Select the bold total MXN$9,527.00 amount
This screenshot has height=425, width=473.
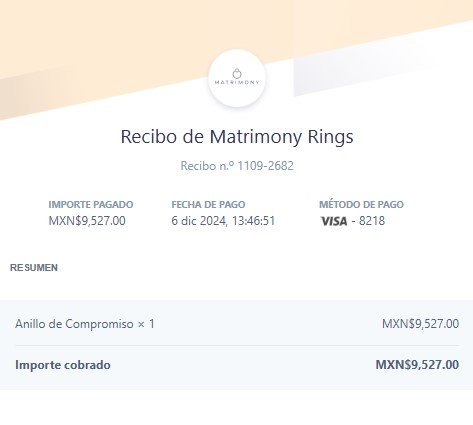pos(417,365)
